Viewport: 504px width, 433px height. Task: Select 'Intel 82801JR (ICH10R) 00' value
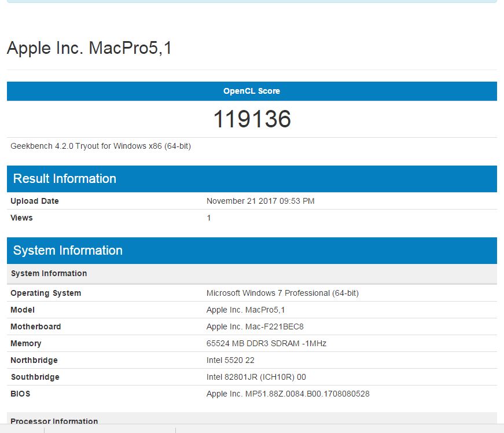pyautogui.click(x=256, y=377)
